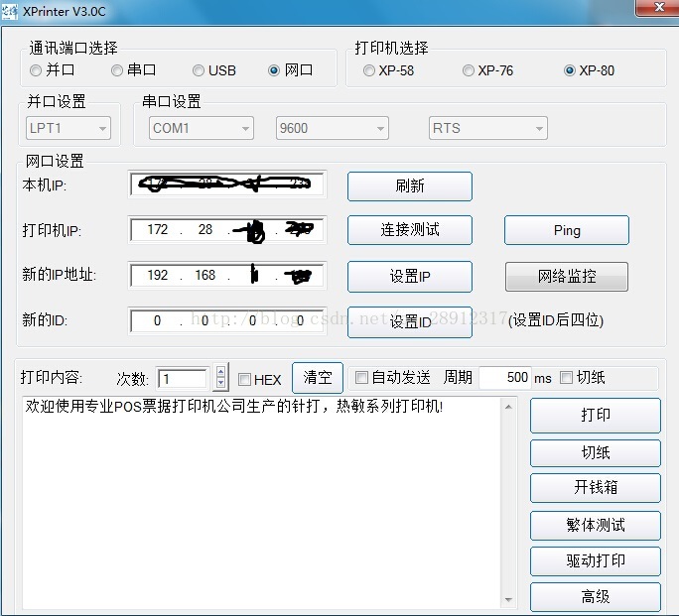Image resolution: width=679 pixels, height=616 pixels.
Task: Click the text area scrollbar up arrow
Action: (x=509, y=407)
